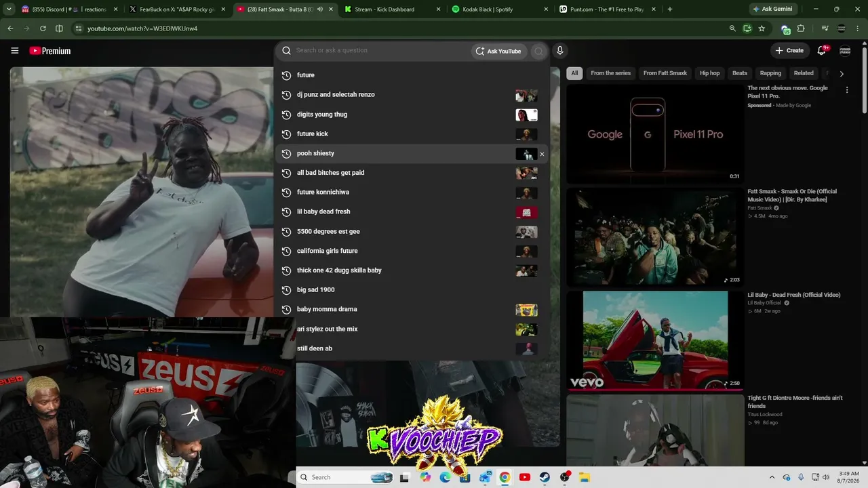Expand more filter chips with right chevron
Screen dimensions: 868x488
(842, 74)
